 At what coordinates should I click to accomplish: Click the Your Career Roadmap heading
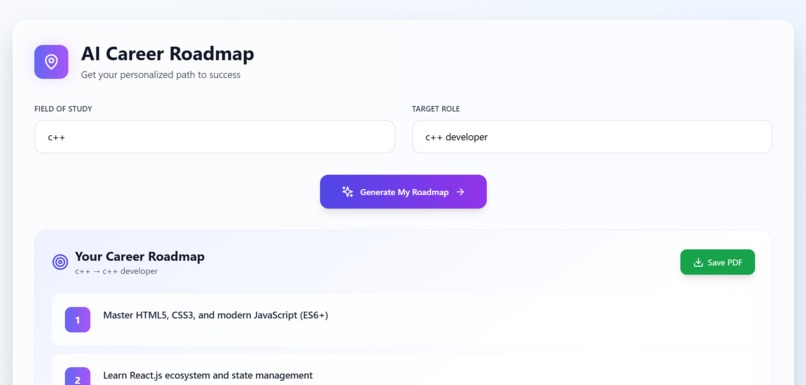point(140,256)
